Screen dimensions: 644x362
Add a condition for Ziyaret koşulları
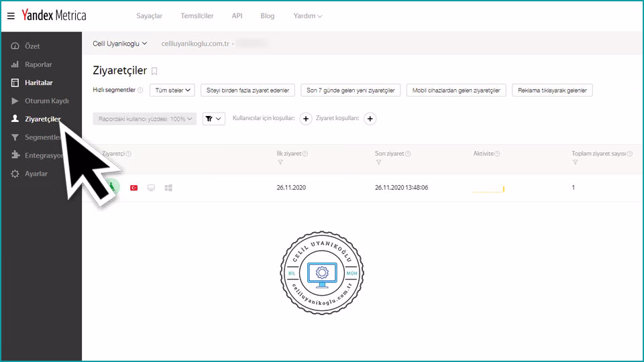(370, 119)
